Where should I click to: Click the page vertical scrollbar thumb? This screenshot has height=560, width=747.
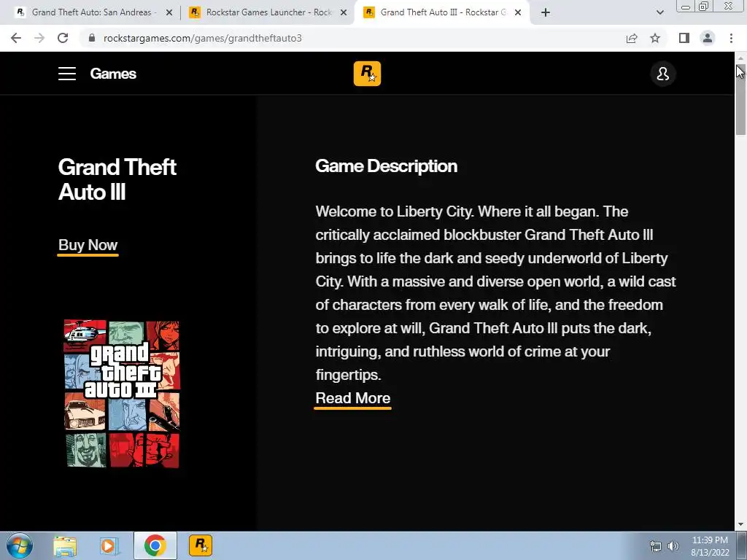740,100
